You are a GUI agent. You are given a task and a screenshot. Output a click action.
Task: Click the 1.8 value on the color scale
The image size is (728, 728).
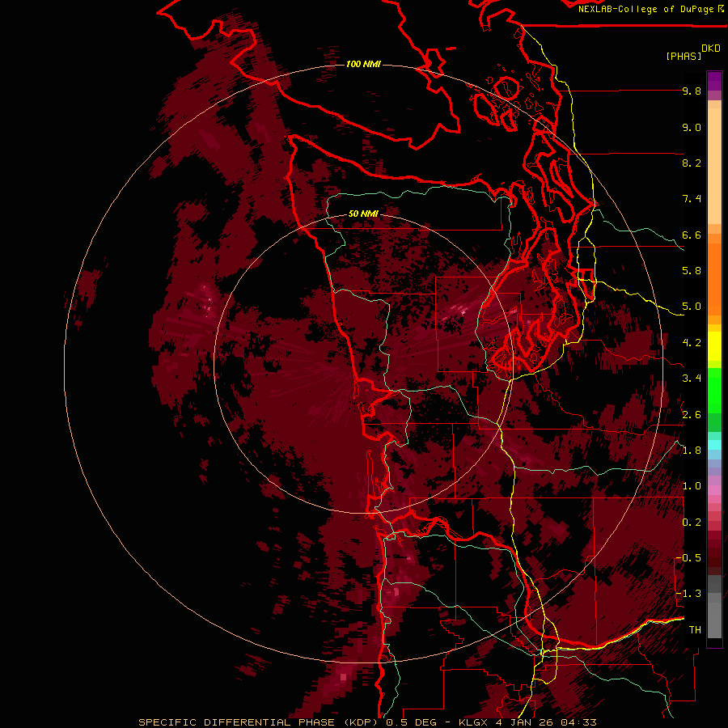coord(692,451)
